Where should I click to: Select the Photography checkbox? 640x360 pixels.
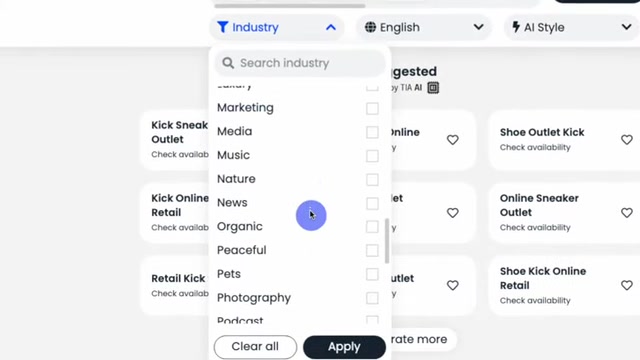point(372,298)
